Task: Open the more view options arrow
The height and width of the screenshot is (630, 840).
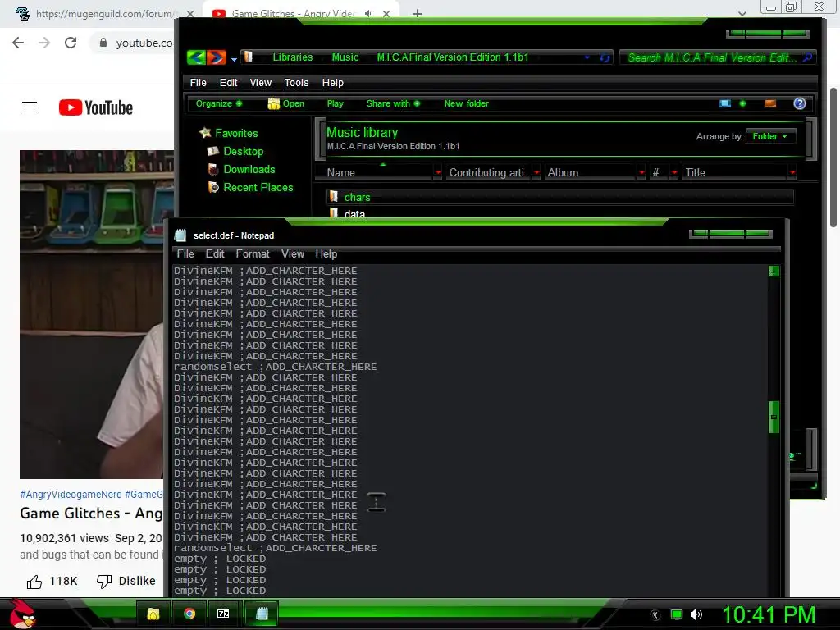Action: 742,103
